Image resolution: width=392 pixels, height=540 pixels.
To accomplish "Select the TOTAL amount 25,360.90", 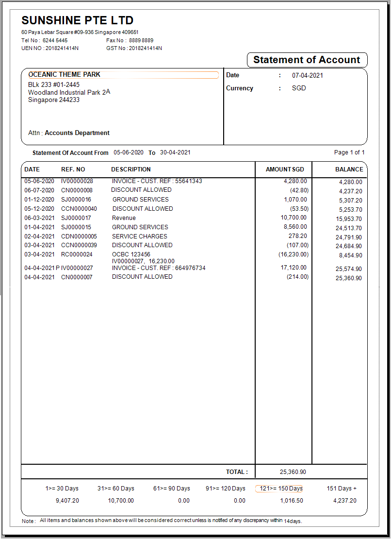I will (293, 472).
